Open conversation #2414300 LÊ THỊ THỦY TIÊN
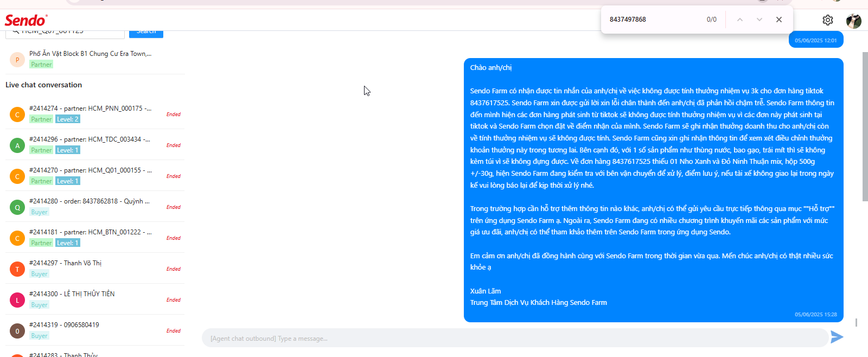Viewport: 868px width, 357px height. pos(95,299)
